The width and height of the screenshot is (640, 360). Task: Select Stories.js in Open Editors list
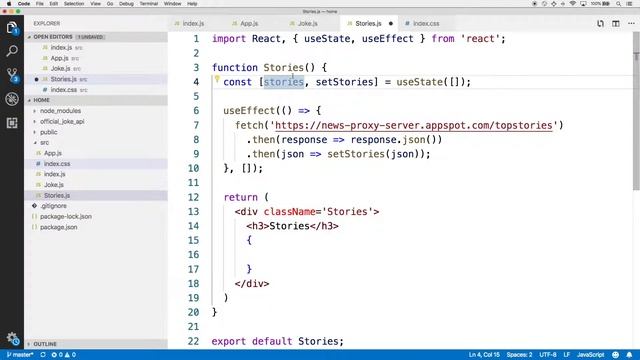(96, 79)
